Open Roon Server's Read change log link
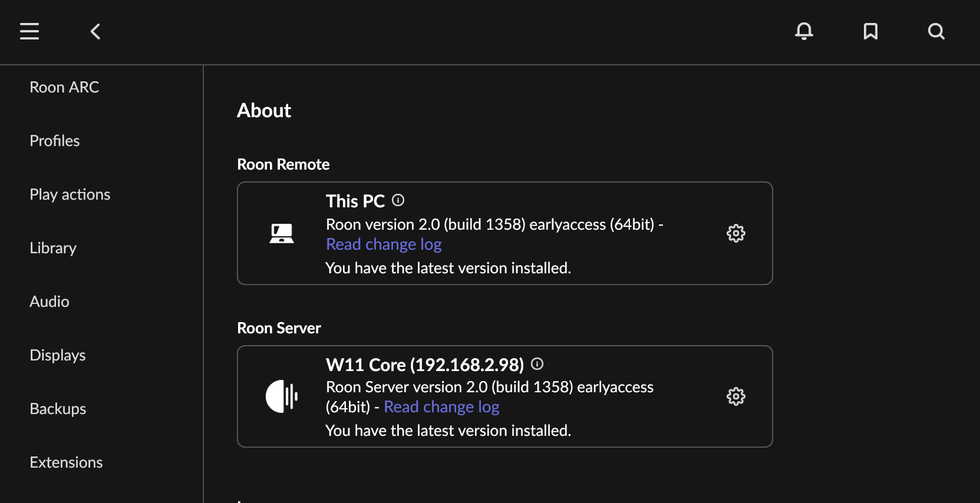The width and height of the screenshot is (980, 503). pos(441,407)
